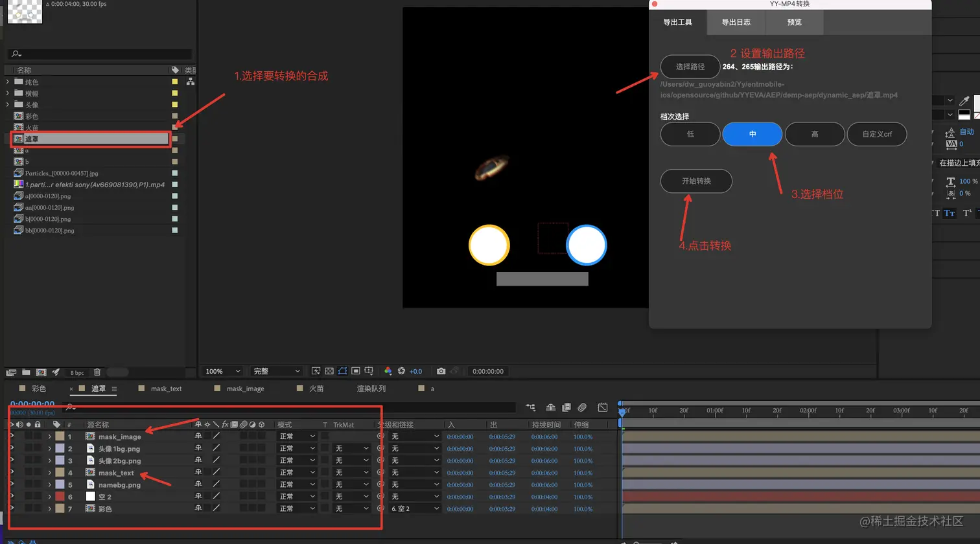Toggle the shy layers switch in timeline header
Screen dimensions: 980x544
coord(550,407)
